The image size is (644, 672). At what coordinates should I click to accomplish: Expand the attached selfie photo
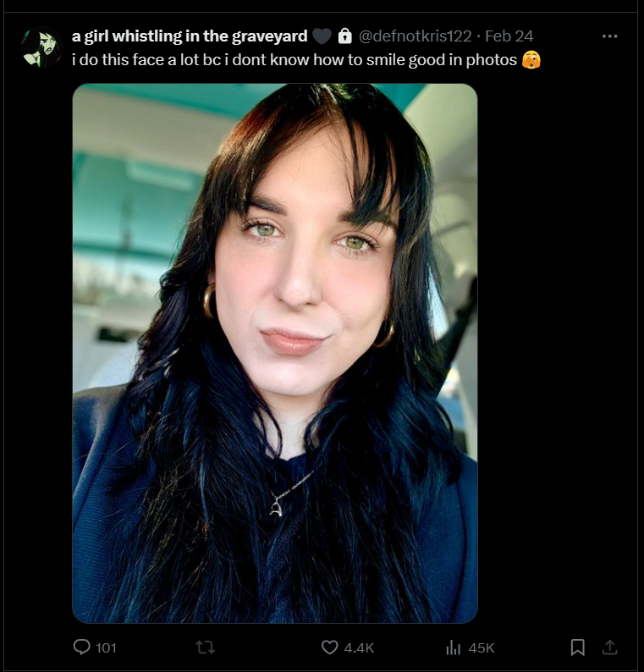coord(275,353)
